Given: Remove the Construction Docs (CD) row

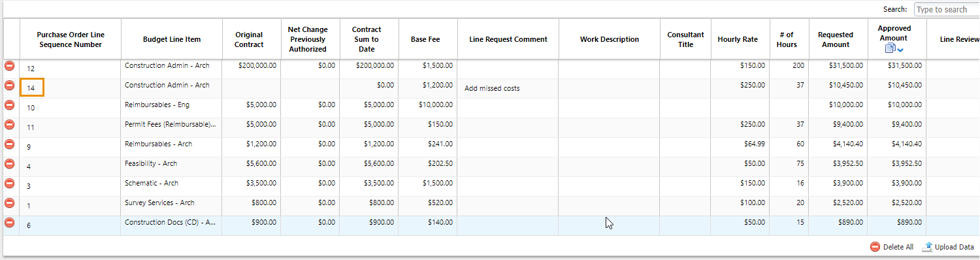Looking at the screenshot, I should point(10,222).
